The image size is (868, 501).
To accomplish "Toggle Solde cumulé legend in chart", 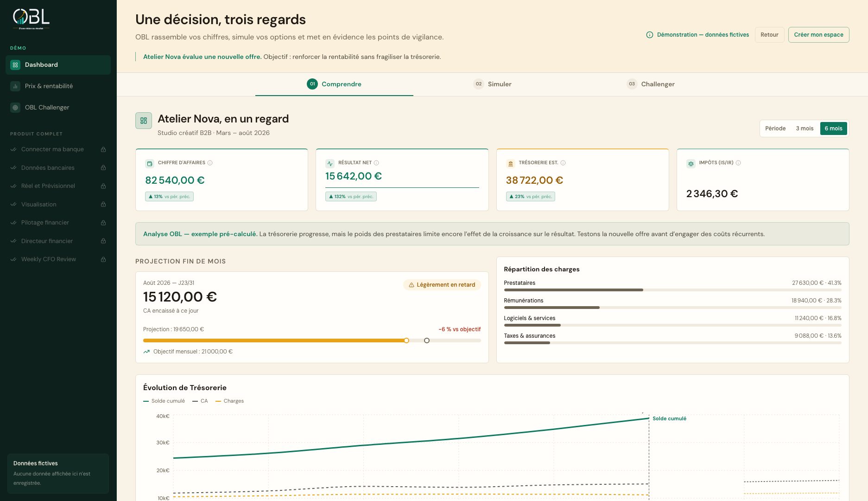I will tap(164, 401).
